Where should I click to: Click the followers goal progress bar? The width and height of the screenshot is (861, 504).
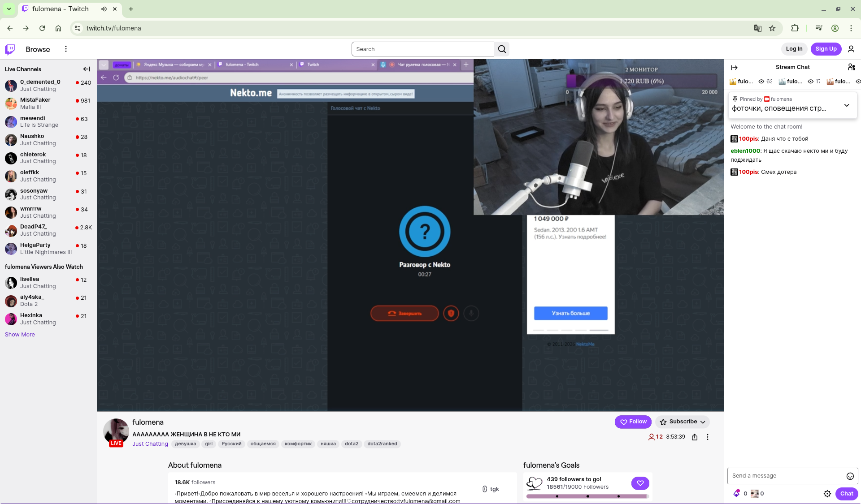click(587, 496)
